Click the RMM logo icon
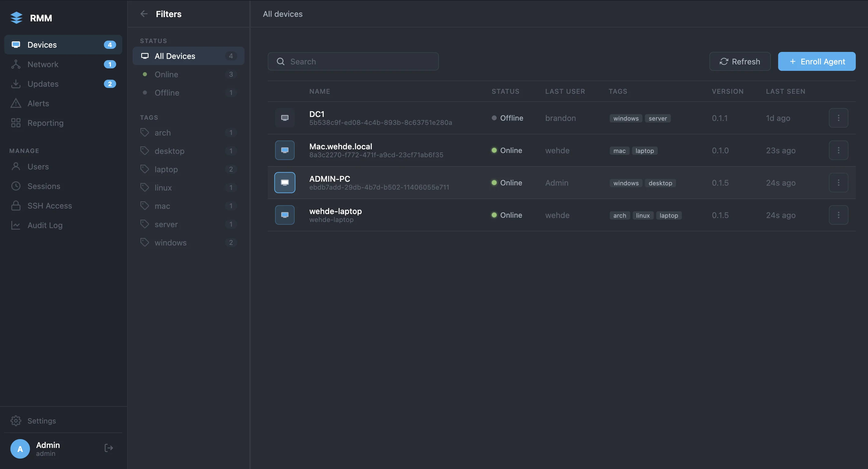Screen dimensions: 868x469 [17, 17]
